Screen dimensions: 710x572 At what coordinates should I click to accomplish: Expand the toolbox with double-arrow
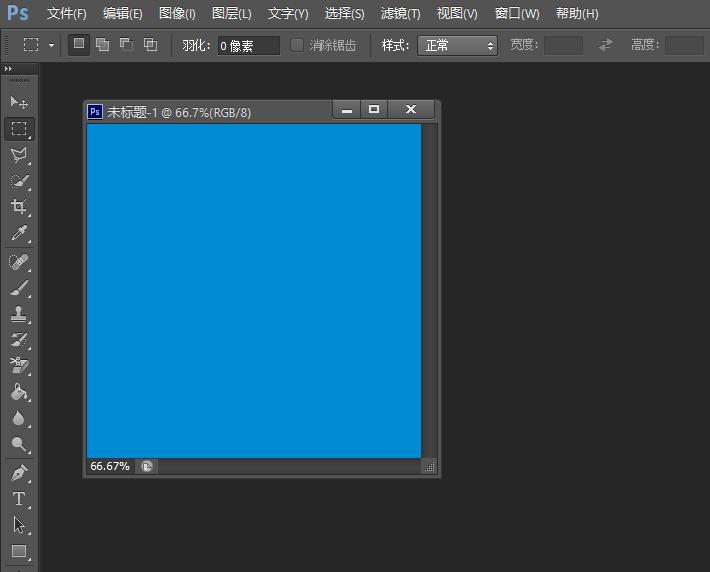click(8, 69)
